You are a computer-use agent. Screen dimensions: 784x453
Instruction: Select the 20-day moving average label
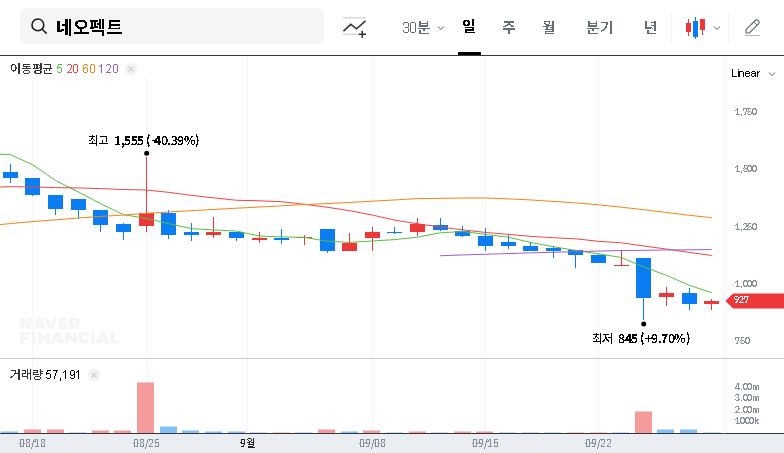[x=72, y=68]
